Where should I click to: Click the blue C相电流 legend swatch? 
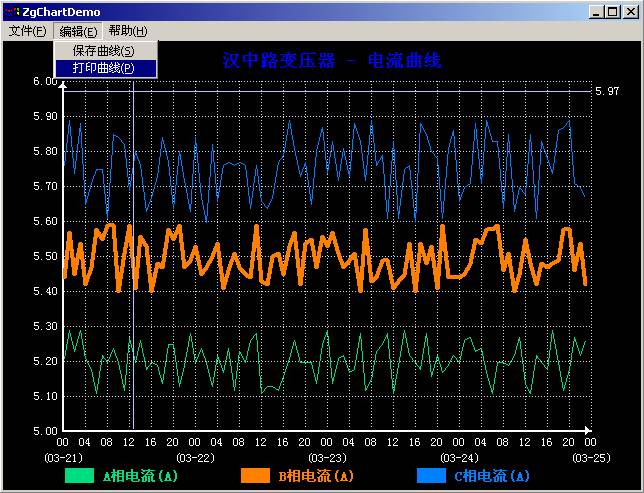pyautogui.click(x=431, y=476)
